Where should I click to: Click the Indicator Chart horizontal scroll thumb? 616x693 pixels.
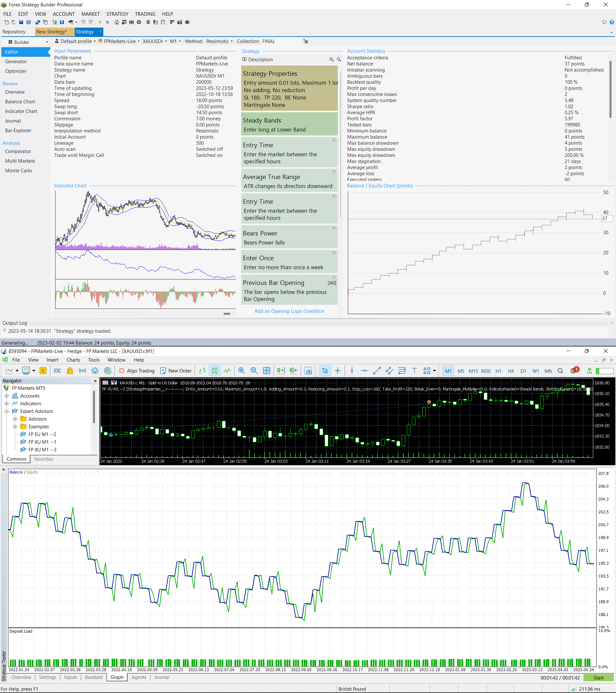point(227,314)
